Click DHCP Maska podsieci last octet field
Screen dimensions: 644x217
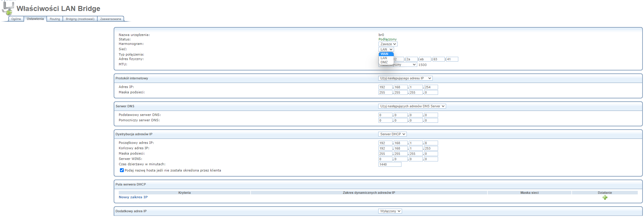click(x=431, y=154)
